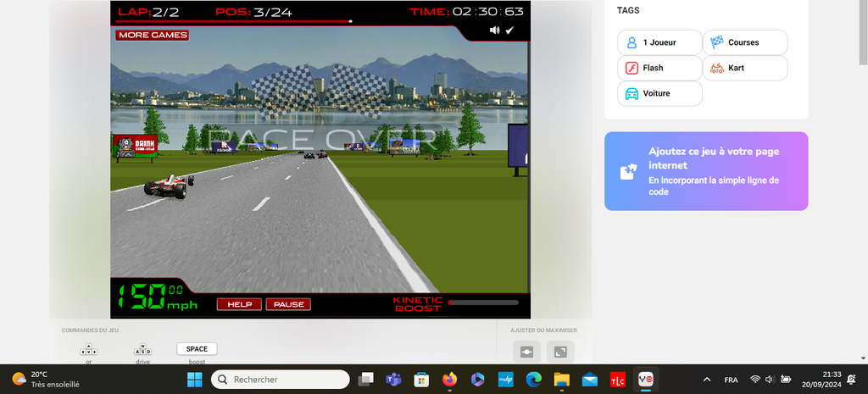Viewport: 868px width, 394px height.
Task: Open the Courses tag
Action: coord(744,42)
